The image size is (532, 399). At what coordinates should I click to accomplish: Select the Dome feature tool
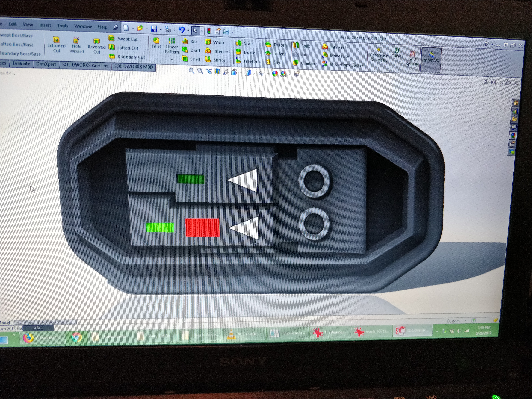pyautogui.click(x=245, y=52)
